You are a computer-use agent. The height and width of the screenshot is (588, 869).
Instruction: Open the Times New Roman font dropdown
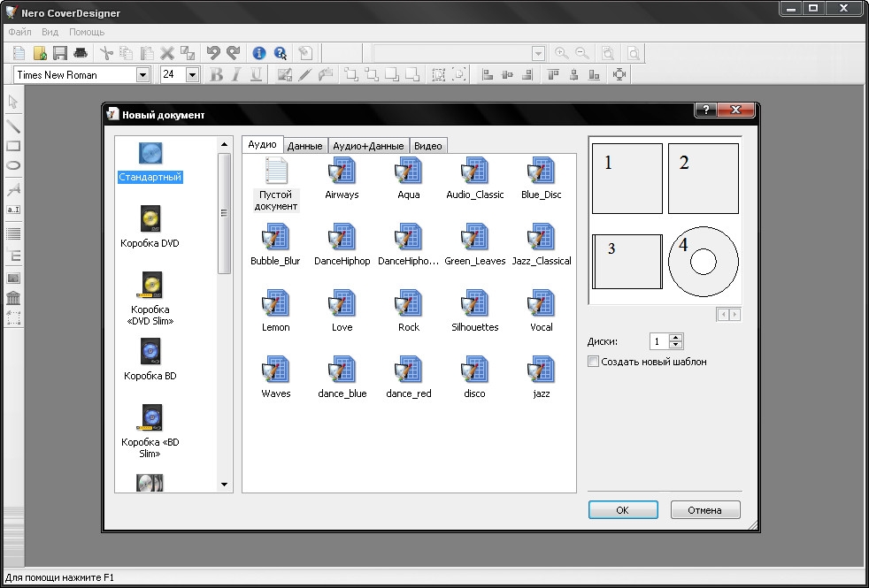click(x=142, y=75)
